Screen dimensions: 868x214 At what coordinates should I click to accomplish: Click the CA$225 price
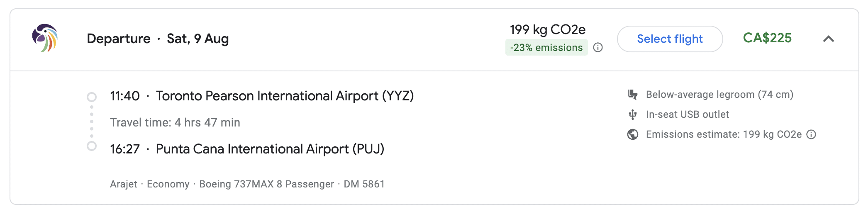coord(767,38)
